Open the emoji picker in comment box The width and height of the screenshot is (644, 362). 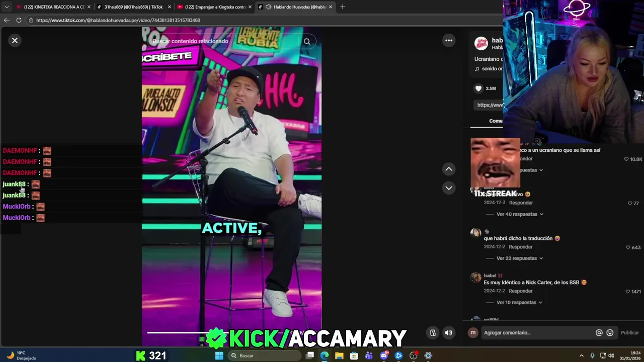(610, 332)
